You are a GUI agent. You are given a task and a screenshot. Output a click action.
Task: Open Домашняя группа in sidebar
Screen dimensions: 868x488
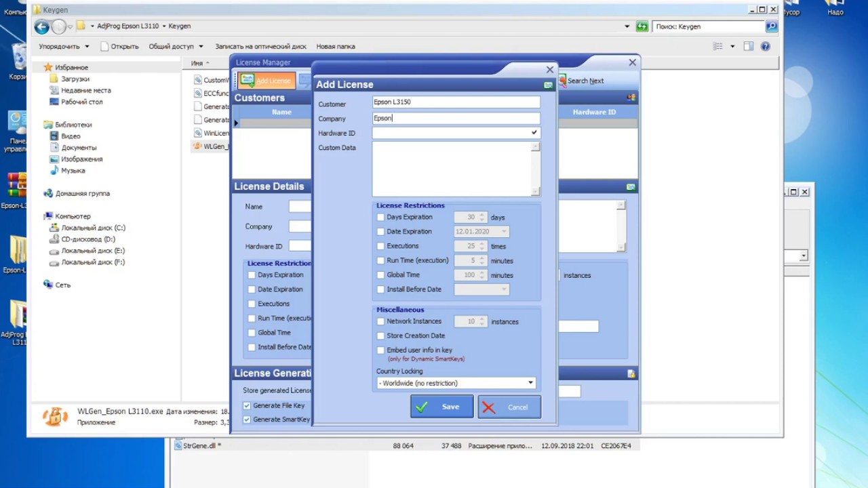tap(77, 193)
